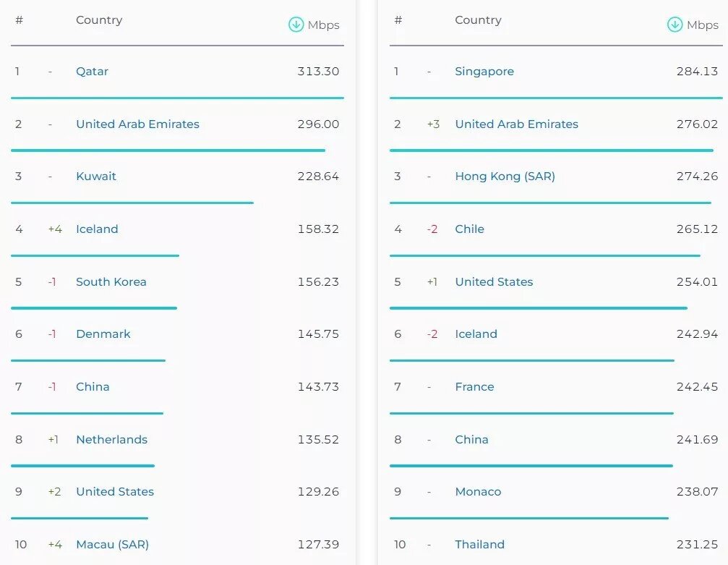Viewport: 728px width, 565px height.
Task: Select China with 241.69 Mbps
Action: point(471,440)
